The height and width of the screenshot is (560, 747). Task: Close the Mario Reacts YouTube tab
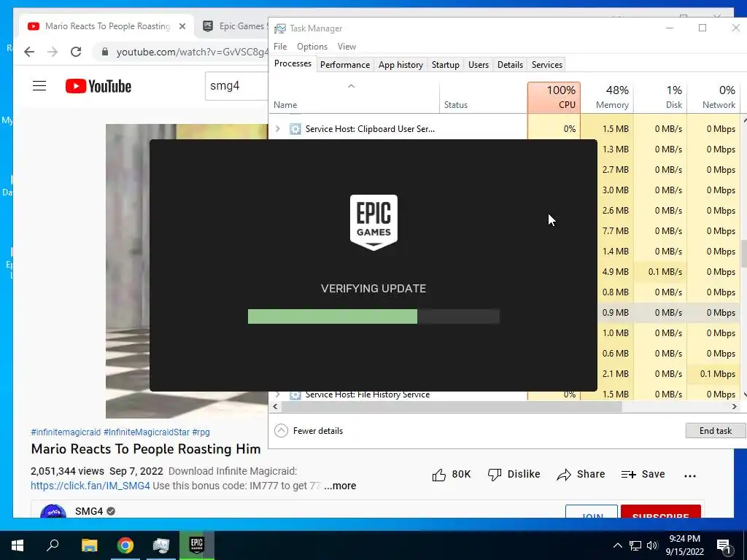pos(182,26)
